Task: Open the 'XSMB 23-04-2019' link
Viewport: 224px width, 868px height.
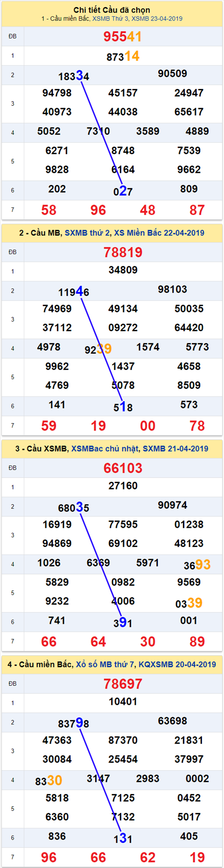Action: tap(157, 19)
